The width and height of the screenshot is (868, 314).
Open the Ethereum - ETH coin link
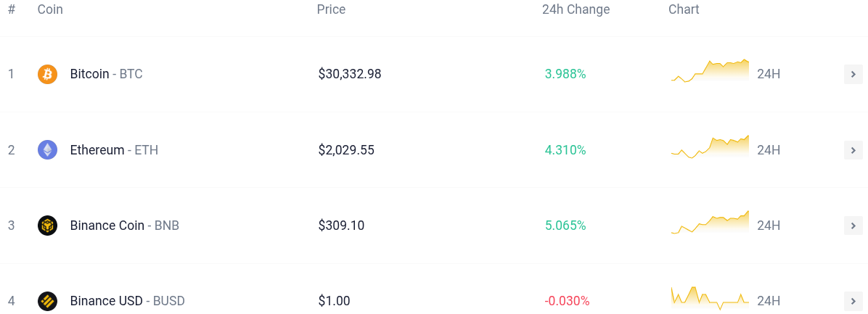[114, 150]
